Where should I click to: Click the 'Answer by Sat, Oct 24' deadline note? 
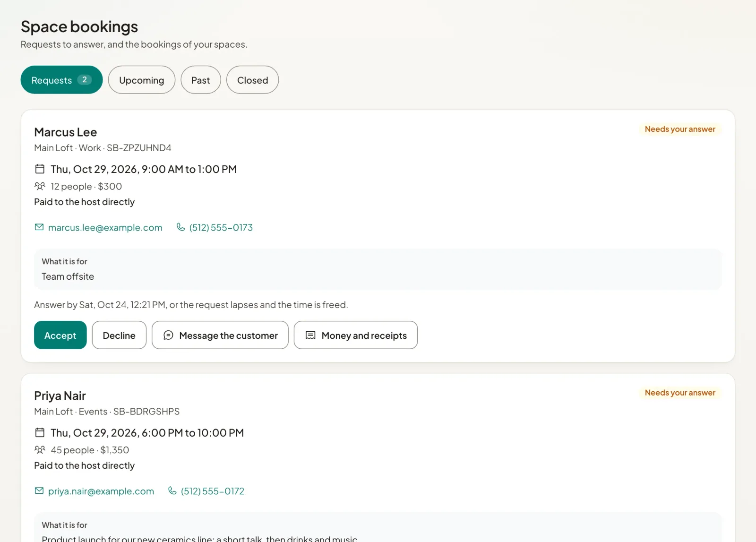(191, 305)
